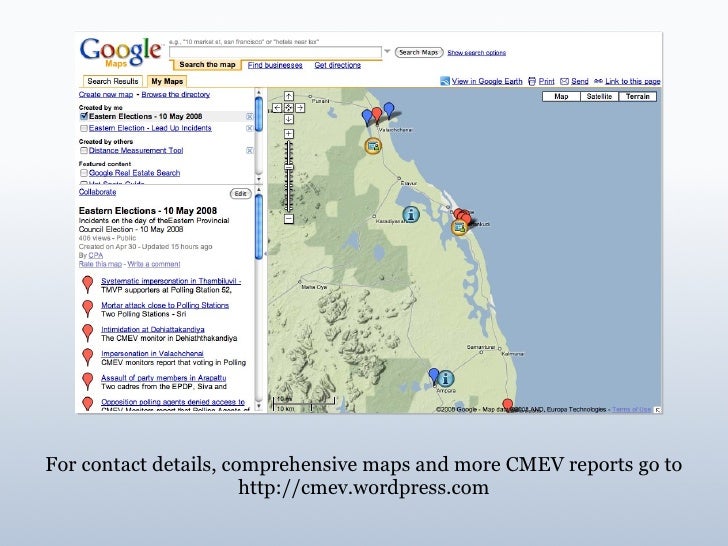This screenshot has width=728, height=546.
Task: Uncheck Eastern Elections - 10 May 2008 checkbox
Action: 84,116
